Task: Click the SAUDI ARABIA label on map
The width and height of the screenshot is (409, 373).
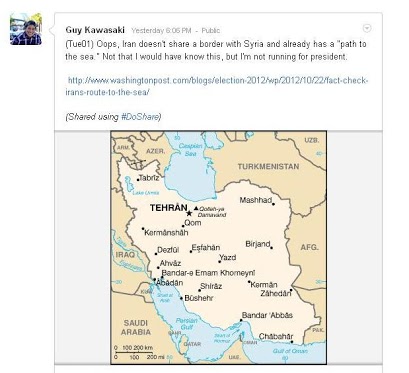Action: click(x=136, y=327)
